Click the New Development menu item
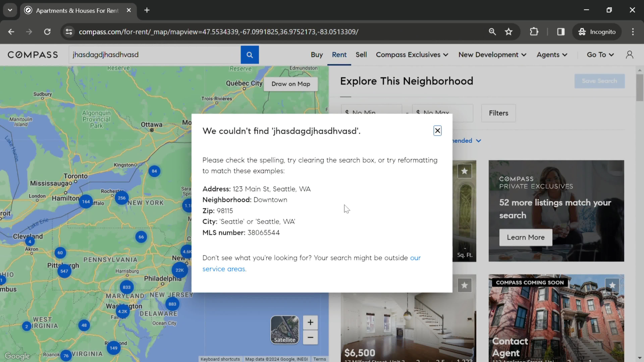This screenshot has height=362, width=644. [492, 54]
